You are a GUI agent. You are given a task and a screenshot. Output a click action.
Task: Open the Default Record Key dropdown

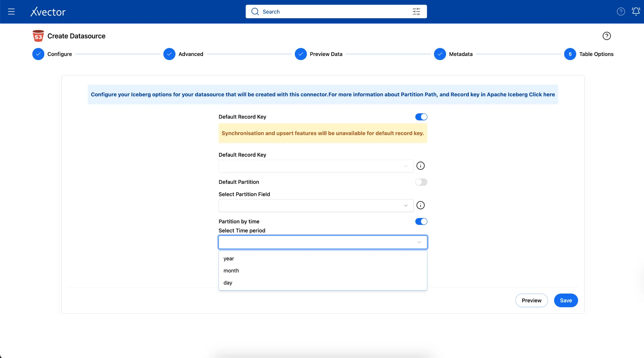click(x=316, y=166)
